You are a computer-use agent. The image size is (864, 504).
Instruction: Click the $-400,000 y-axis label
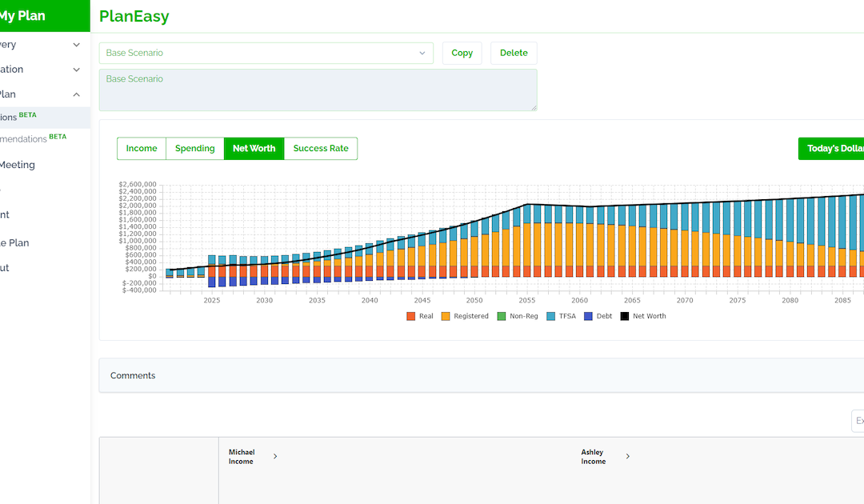click(x=139, y=290)
